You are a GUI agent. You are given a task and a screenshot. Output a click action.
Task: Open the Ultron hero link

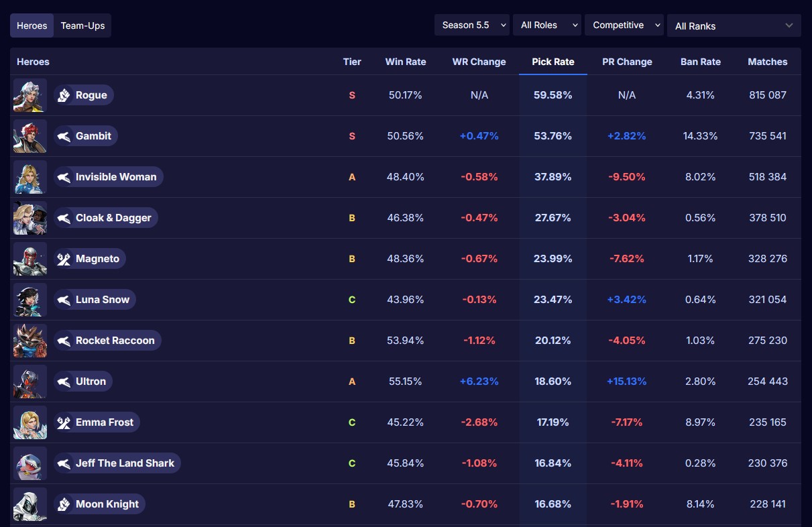coord(83,382)
